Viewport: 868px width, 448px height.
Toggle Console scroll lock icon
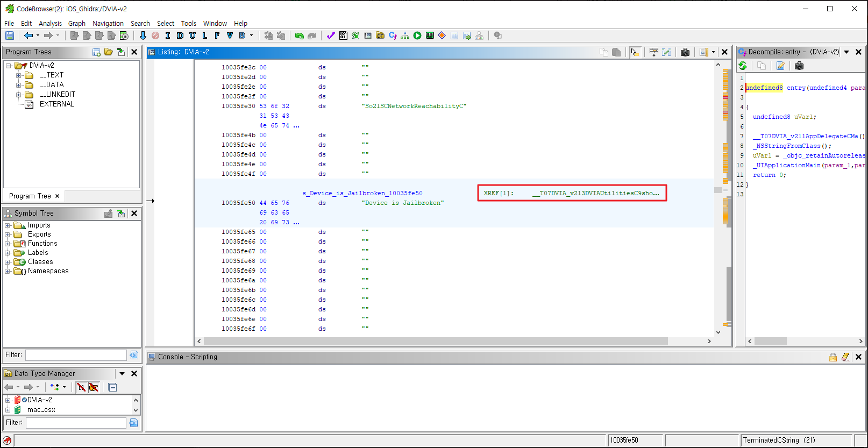[x=833, y=357]
